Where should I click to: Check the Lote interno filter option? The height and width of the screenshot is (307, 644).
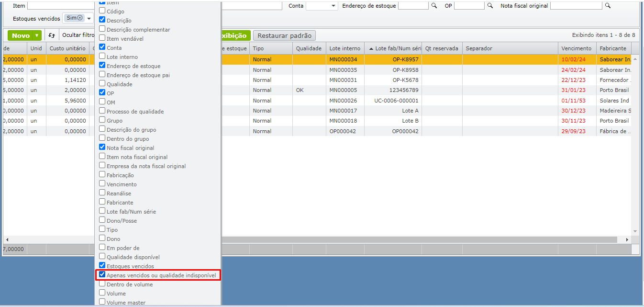click(102, 57)
